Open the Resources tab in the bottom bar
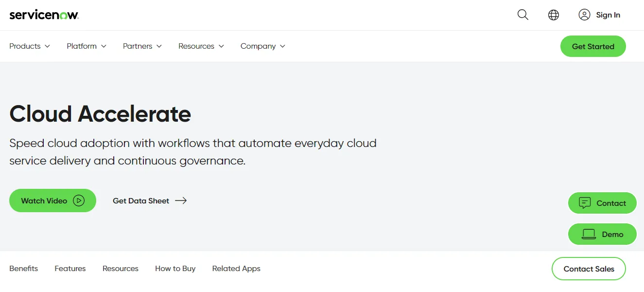644x292 pixels. [x=121, y=269]
